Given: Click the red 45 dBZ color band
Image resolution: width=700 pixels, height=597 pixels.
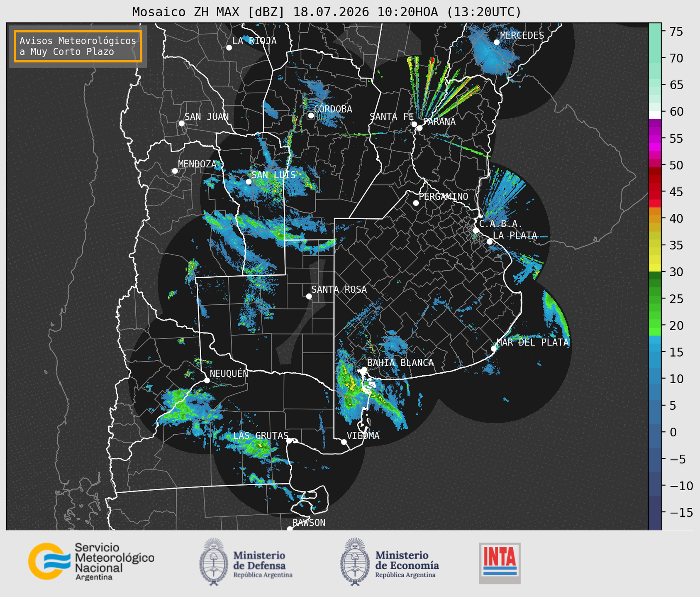Looking at the screenshot, I should (655, 192).
